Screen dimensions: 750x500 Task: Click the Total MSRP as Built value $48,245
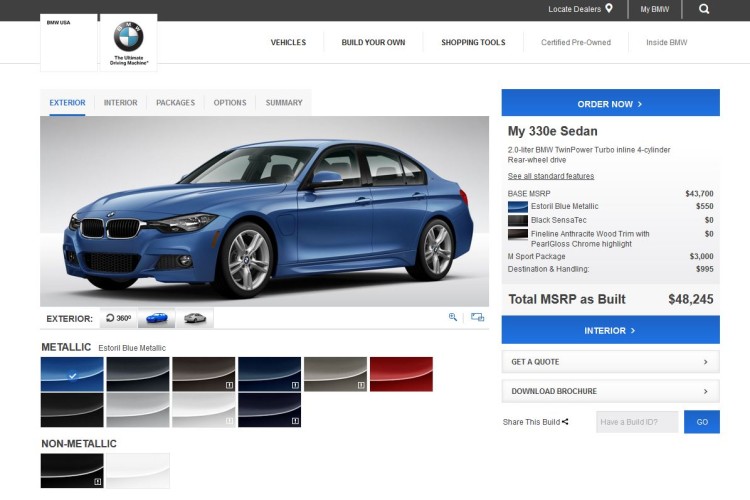pyautogui.click(x=690, y=299)
